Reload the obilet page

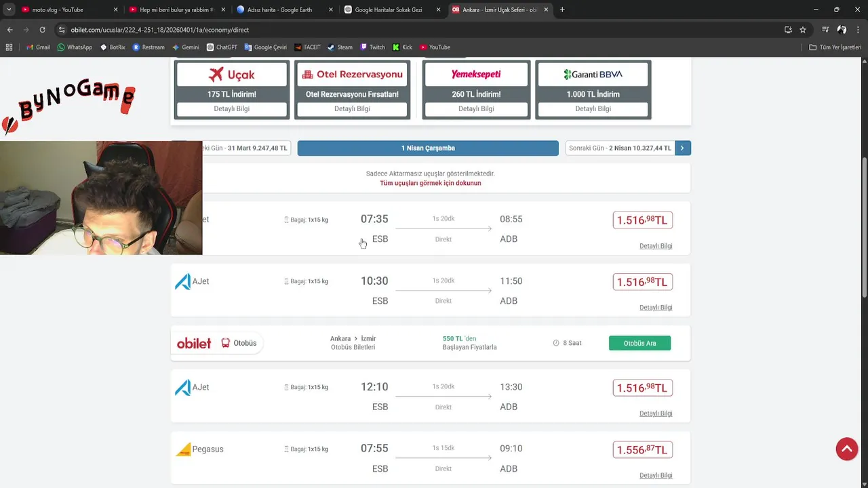pos(42,30)
